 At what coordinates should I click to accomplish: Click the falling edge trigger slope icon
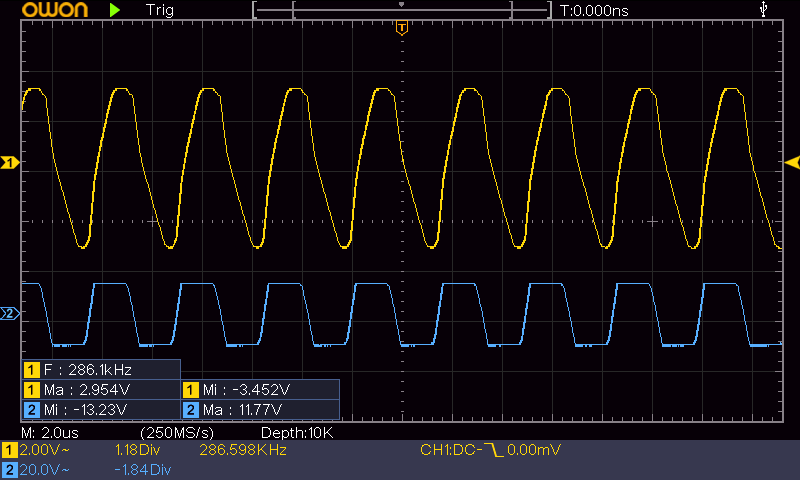pyautogui.click(x=493, y=450)
